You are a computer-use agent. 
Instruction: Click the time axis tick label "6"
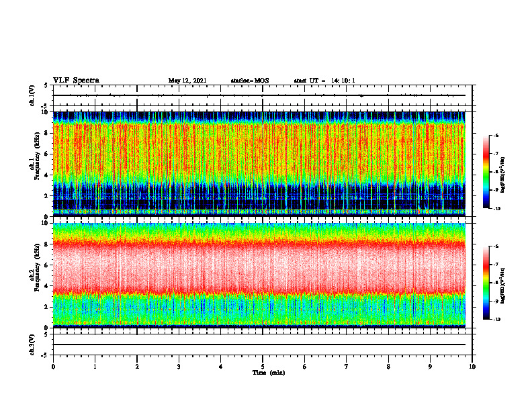pyautogui.click(x=304, y=367)
